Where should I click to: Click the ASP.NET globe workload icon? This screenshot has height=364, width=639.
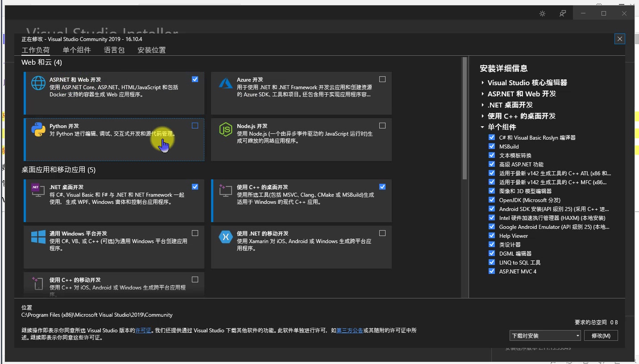(38, 83)
